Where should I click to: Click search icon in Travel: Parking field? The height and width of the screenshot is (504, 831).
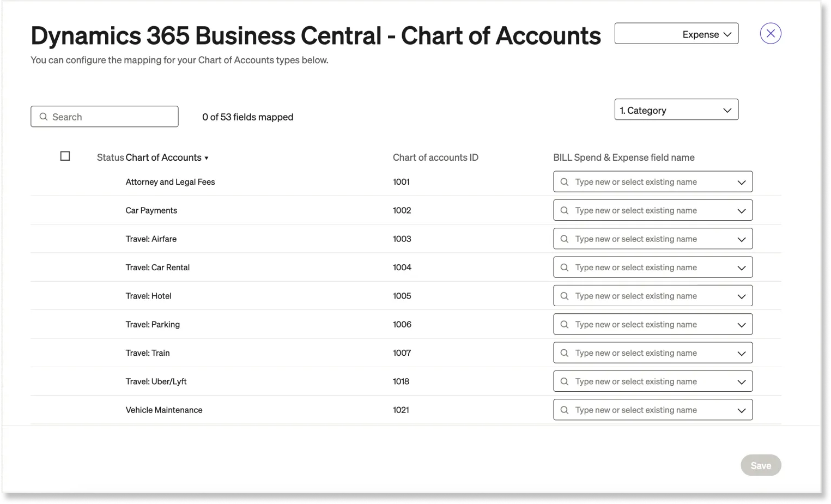pos(565,324)
